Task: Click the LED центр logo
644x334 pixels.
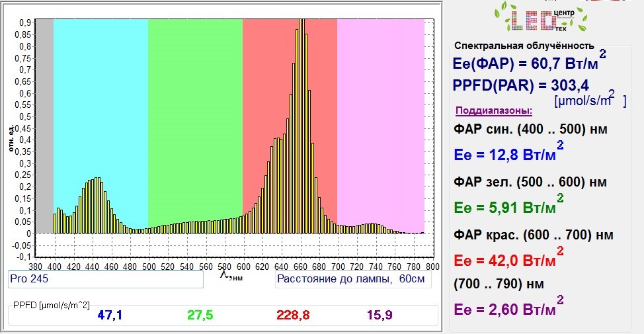Action: 540,19
